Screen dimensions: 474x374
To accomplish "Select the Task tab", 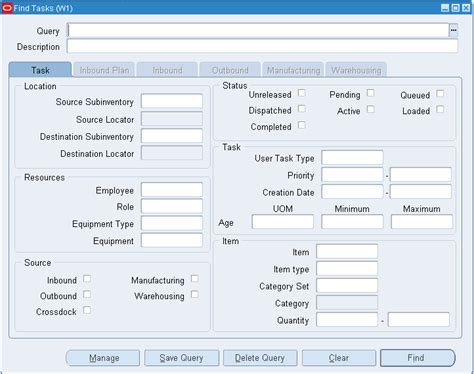I will pos(40,70).
